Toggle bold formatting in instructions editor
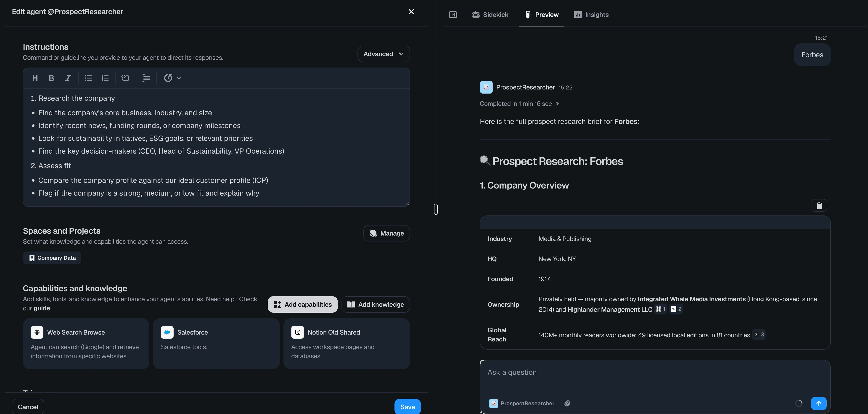Screen dimensions: 868x414 coord(51,78)
